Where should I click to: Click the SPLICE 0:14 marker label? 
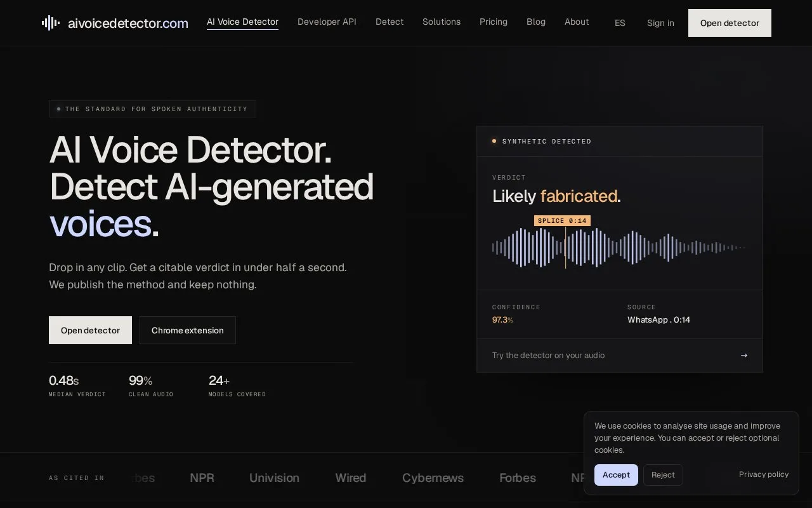pyautogui.click(x=562, y=220)
